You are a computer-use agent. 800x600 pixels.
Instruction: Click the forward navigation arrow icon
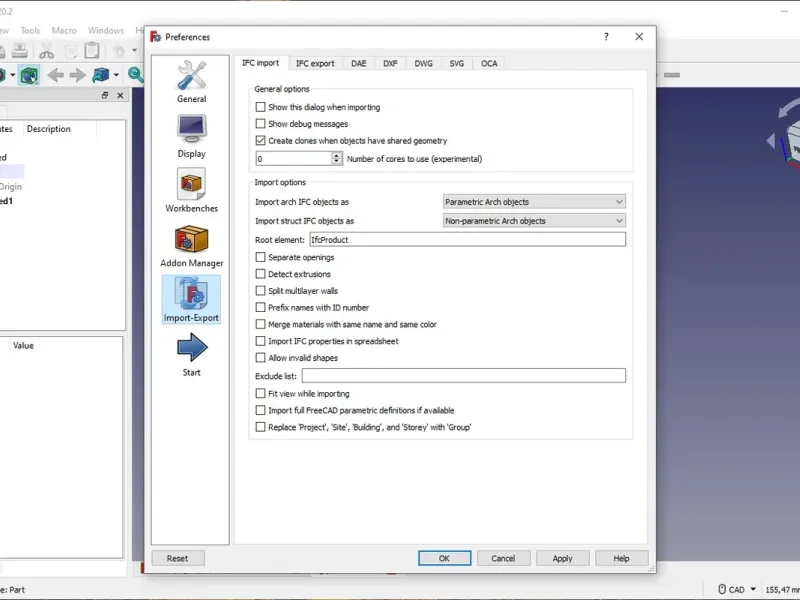pos(78,76)
